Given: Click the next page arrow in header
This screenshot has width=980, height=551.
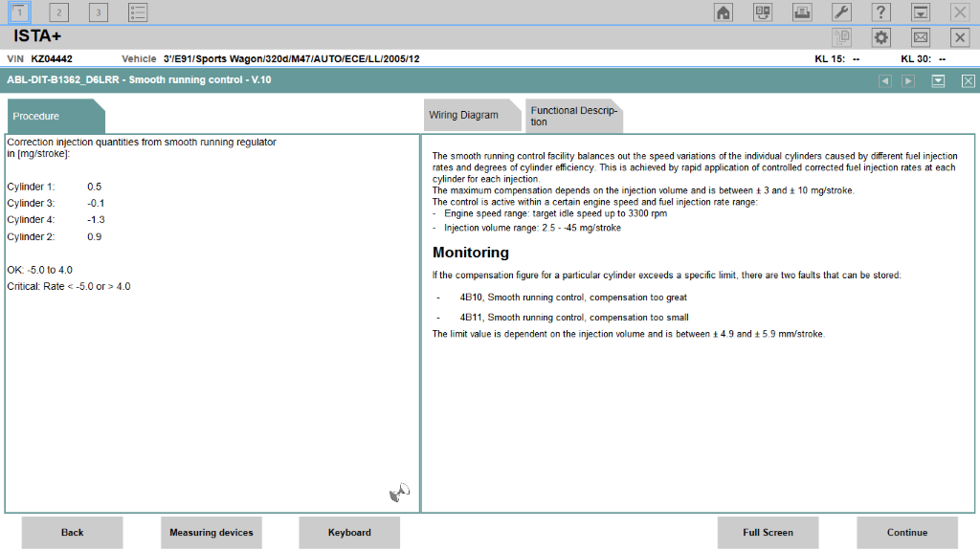Looking at the screenshot, I should tap(907, 80).
